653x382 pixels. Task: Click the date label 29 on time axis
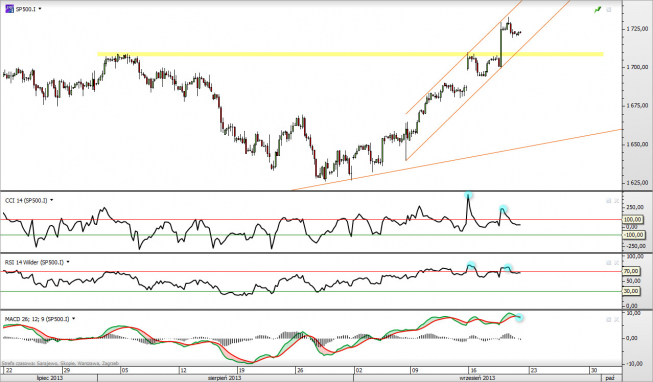pos(67,370)
